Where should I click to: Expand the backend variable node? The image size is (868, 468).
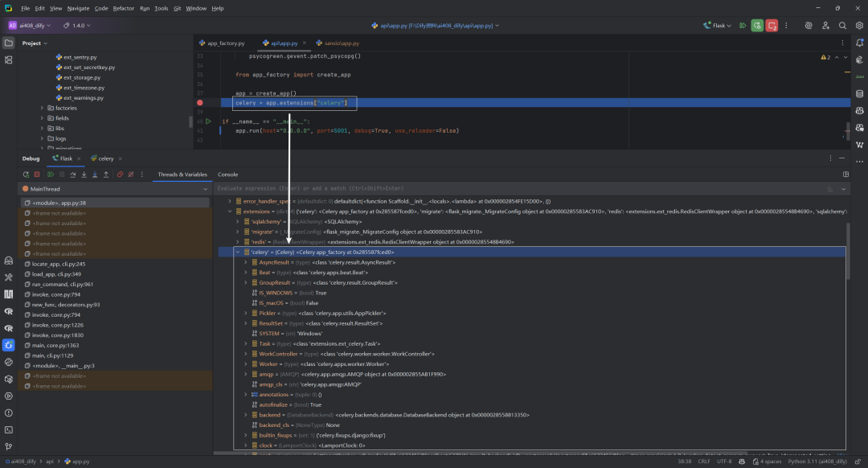pyautogui.click(x=246, y=415)
